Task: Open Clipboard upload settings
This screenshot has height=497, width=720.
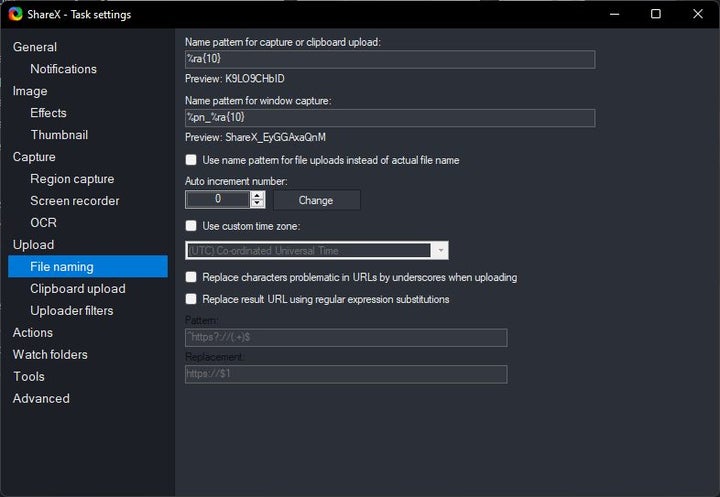Action: (78, 289)
